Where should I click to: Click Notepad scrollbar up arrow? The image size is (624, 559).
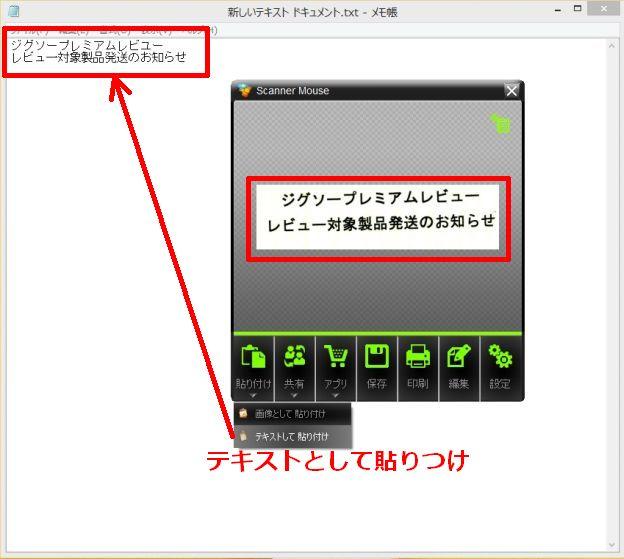[612, 46]
